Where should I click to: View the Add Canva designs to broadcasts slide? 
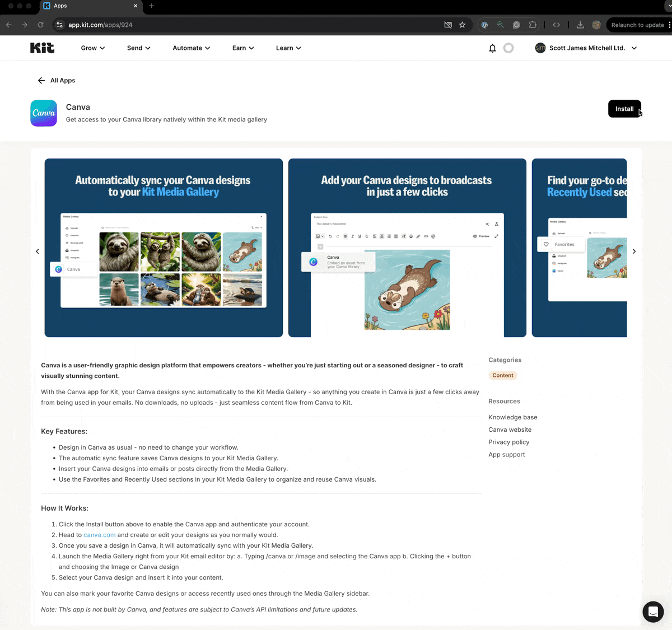(407, 248)
